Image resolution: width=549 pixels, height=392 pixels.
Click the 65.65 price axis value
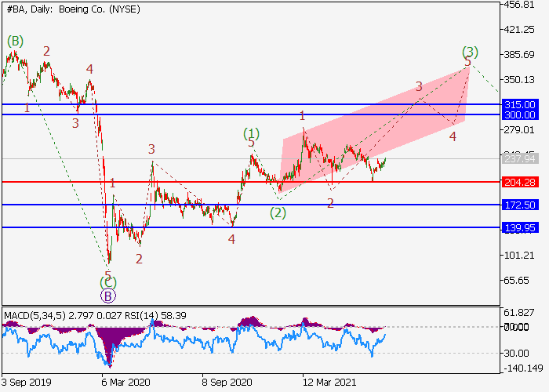point(516,281)
